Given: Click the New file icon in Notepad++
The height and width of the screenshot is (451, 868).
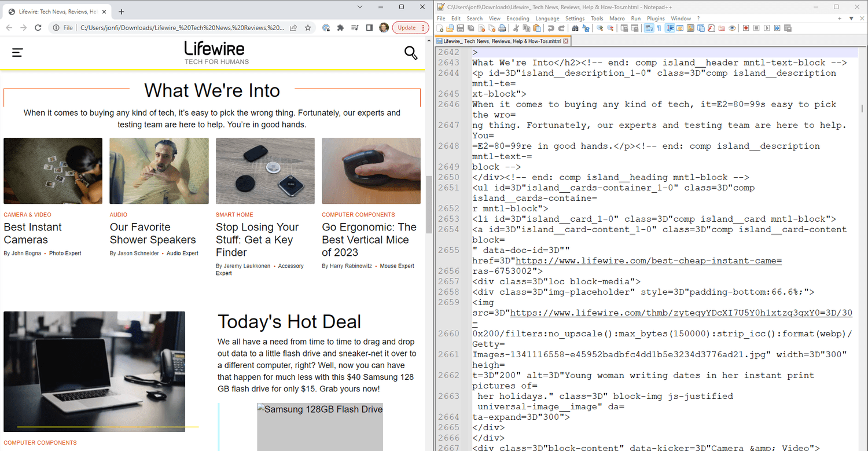Looking at the screenshot, I should (440, 28).
